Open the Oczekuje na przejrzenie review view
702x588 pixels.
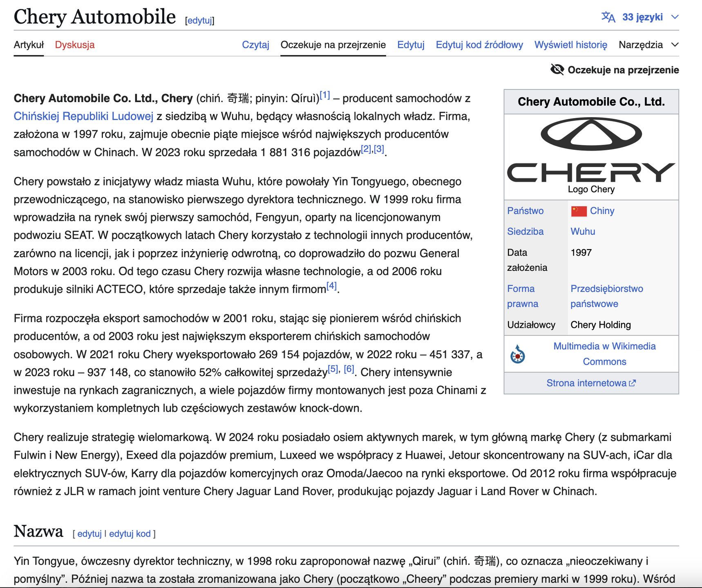tap(333, 45)
